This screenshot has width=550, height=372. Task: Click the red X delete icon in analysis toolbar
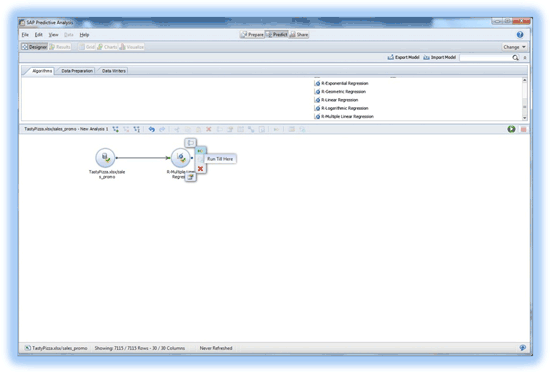(x=209, y=129)
